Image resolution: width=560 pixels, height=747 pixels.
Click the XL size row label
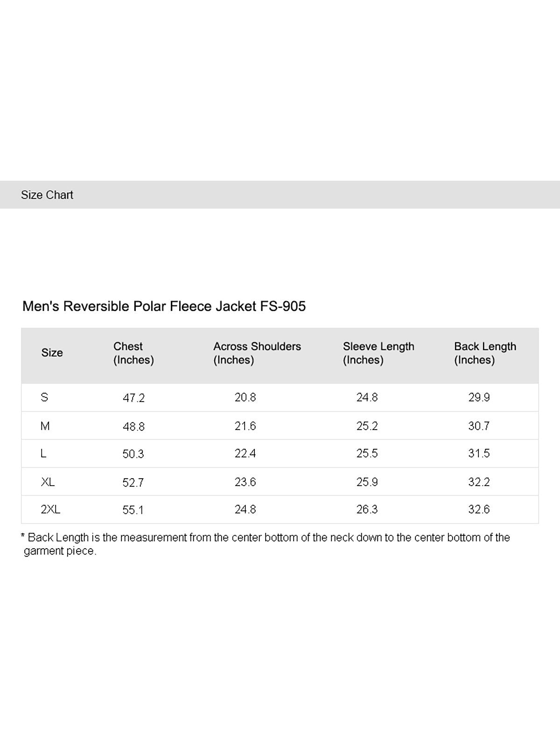[x=48, y=482]
